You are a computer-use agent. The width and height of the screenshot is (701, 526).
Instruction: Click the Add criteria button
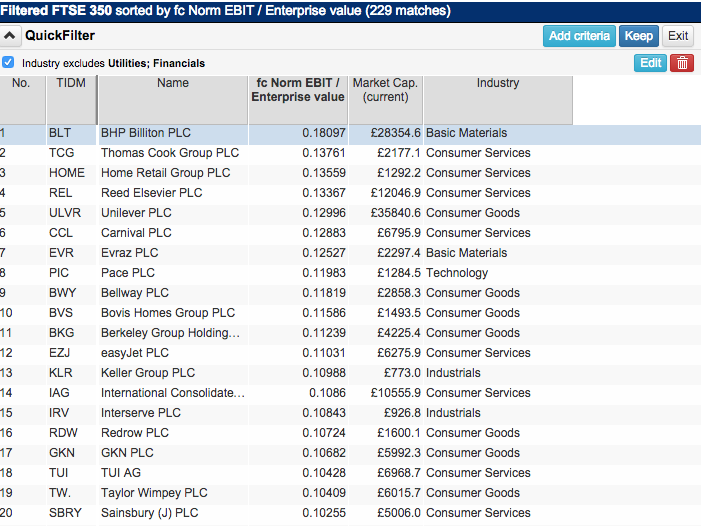coord(579,36)
